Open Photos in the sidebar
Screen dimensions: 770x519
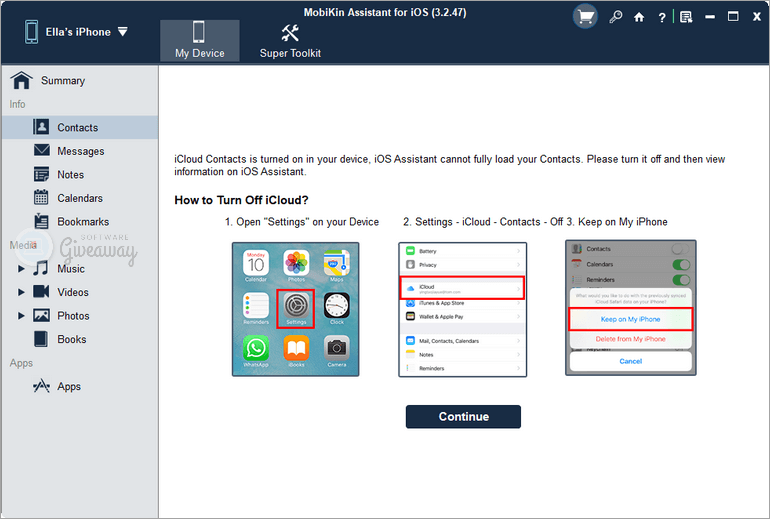coord(80,316)
